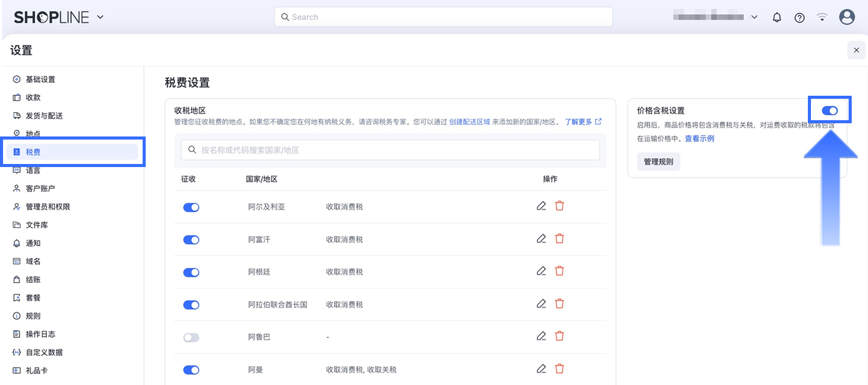
Task: Click the trash icon for 阿曼
Action: point(559,369)
